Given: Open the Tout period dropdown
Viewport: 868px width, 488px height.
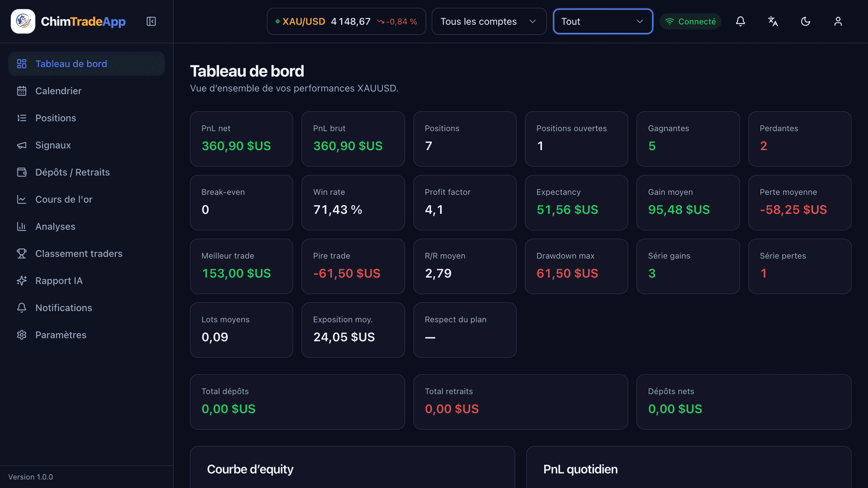Looking at the screenshot, I should 603,21.
